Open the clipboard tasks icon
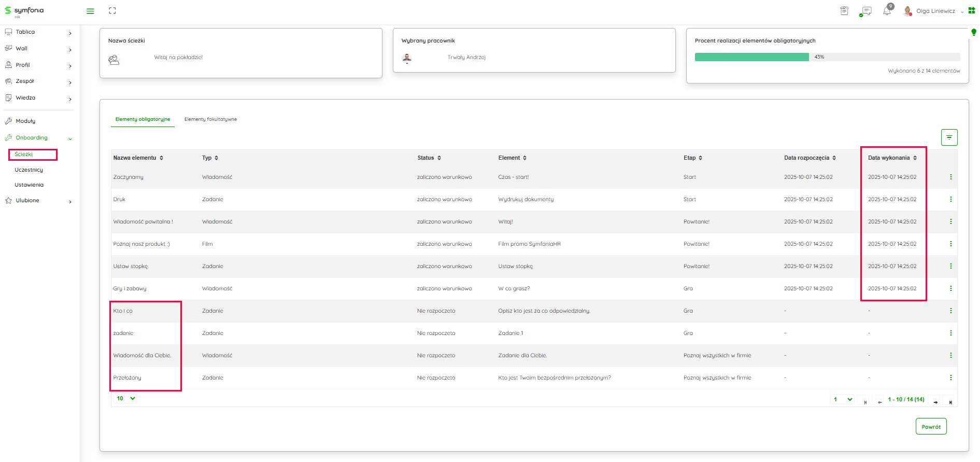This screenshot has width=980, height=462. click(844, 11)
